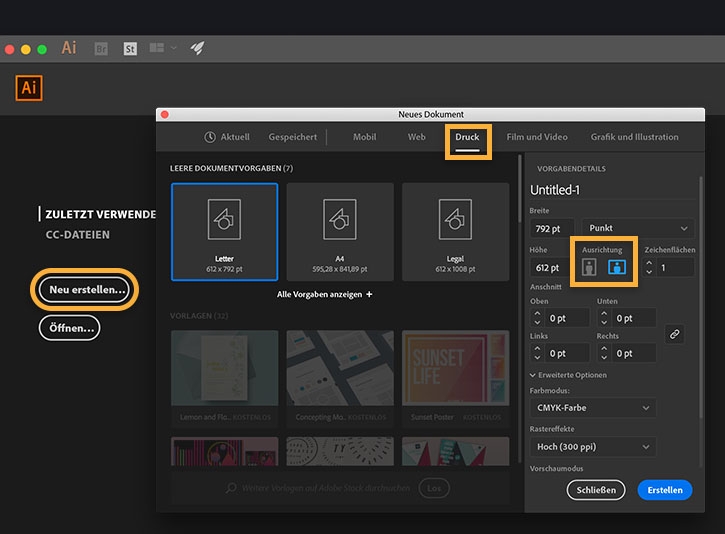Click the Links bleed value field
This screenshot has height=534, width=725.
[567, 353]
